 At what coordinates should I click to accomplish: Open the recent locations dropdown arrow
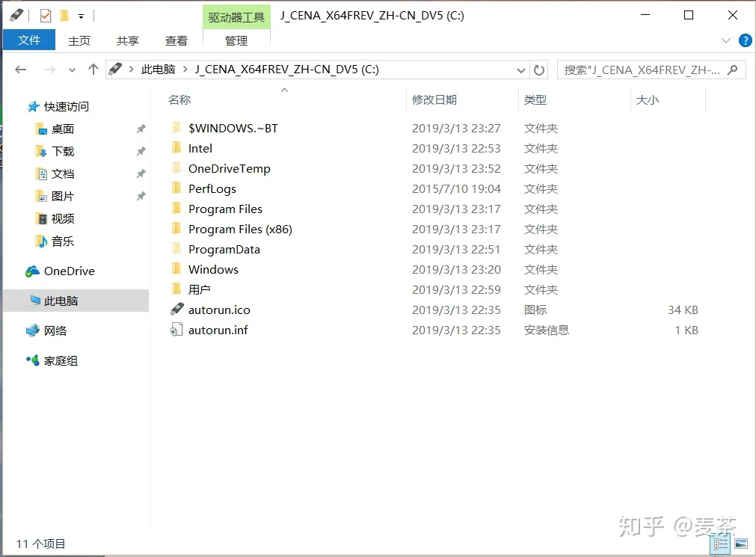pyautogui.click(x=72, y=70)
